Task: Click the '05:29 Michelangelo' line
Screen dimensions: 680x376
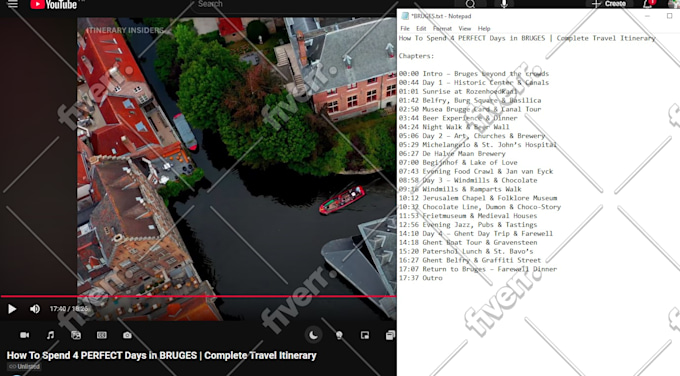Action: point(477,145)
